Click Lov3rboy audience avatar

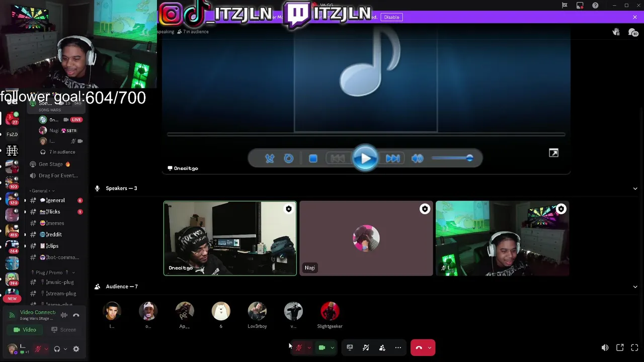tap(257, 312)
